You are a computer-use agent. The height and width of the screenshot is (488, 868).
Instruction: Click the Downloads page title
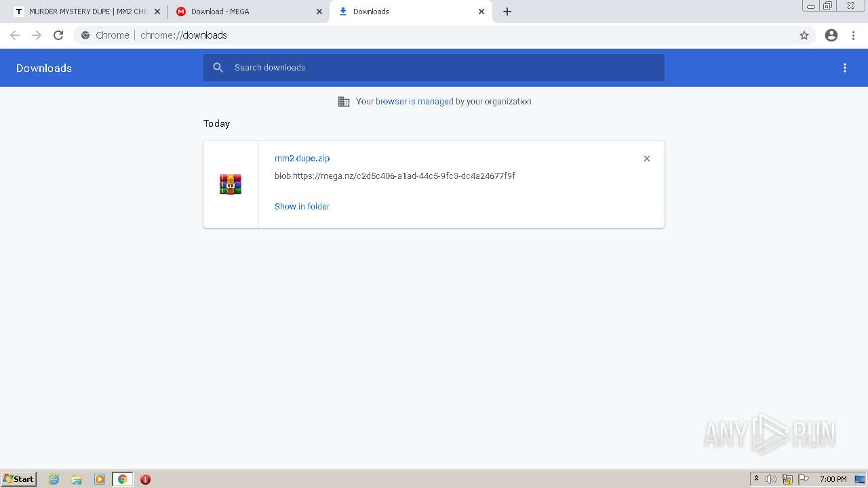(x=44, y=68)
